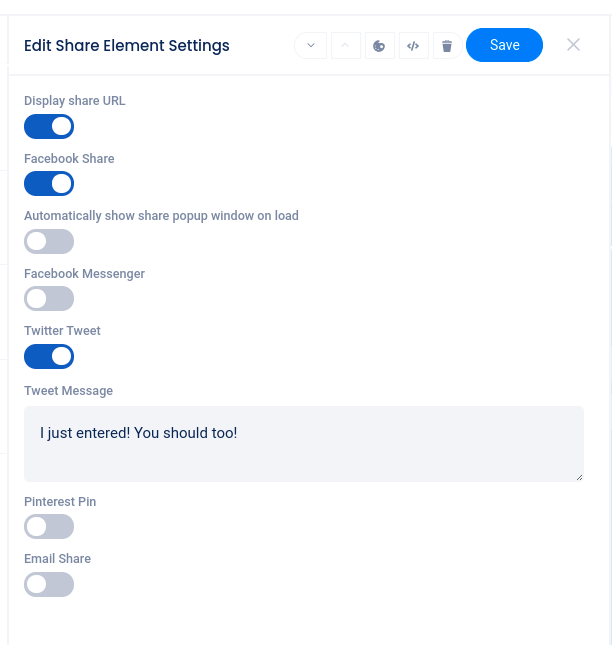
Task: Click the Pinterest Pin label
Action: [60, 502]
